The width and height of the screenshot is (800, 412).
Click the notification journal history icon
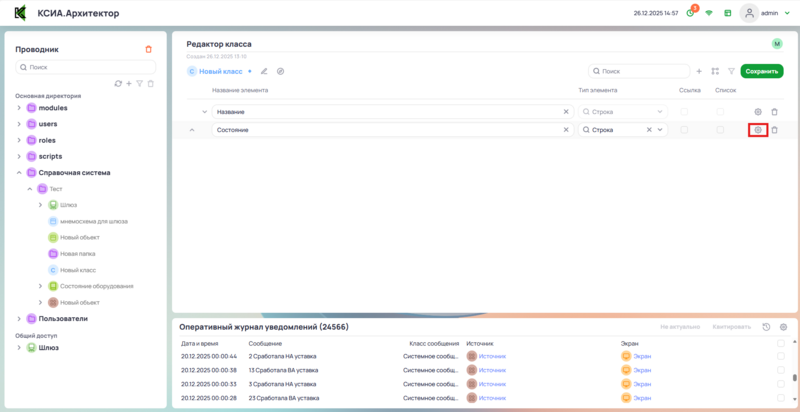(x=766, y=327)
